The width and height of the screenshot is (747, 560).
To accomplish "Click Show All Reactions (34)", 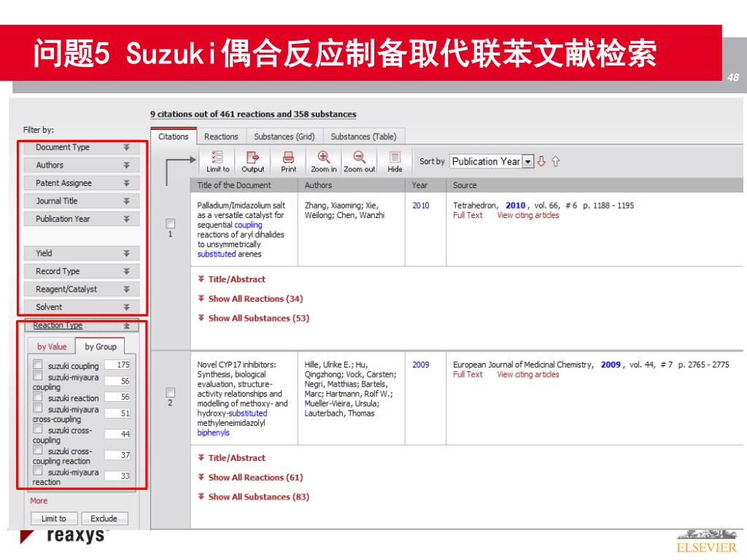I will tap(251, 299).
